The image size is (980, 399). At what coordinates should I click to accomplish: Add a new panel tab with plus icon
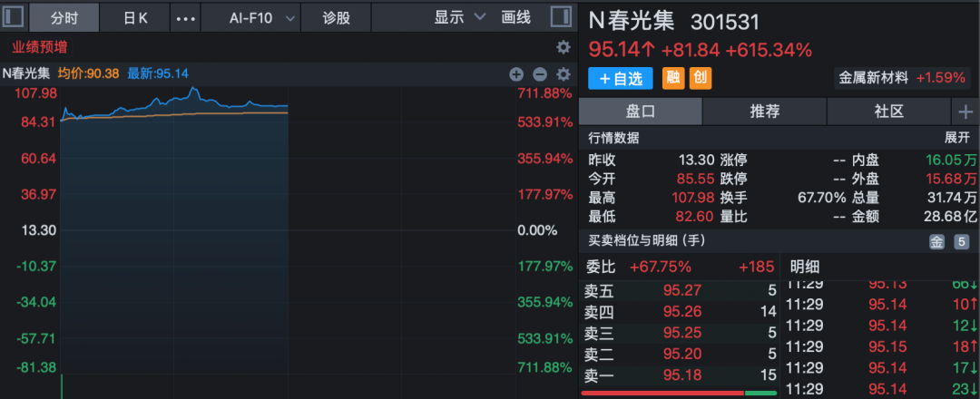965,112
